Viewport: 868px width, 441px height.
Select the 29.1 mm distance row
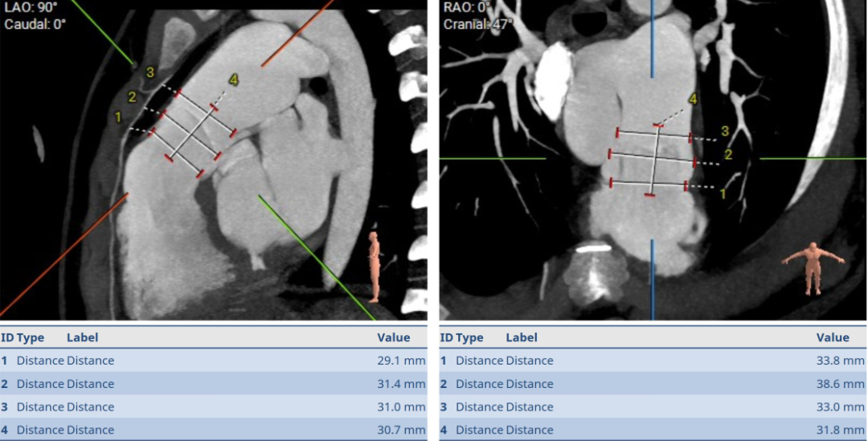pyautogui.click(x=214, y=361)
